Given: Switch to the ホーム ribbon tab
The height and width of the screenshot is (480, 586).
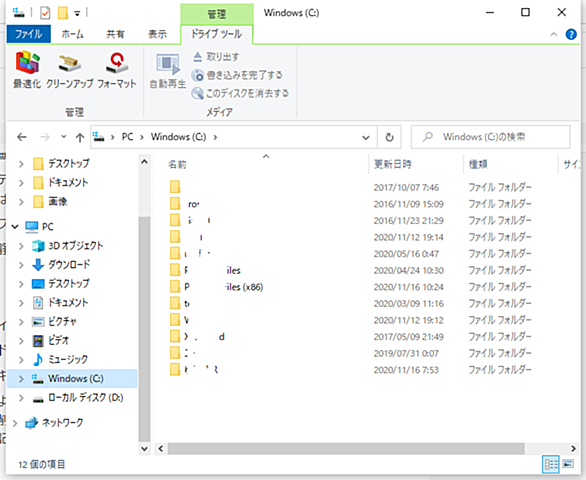Looking at the screenshot, I should click(73, 34).
